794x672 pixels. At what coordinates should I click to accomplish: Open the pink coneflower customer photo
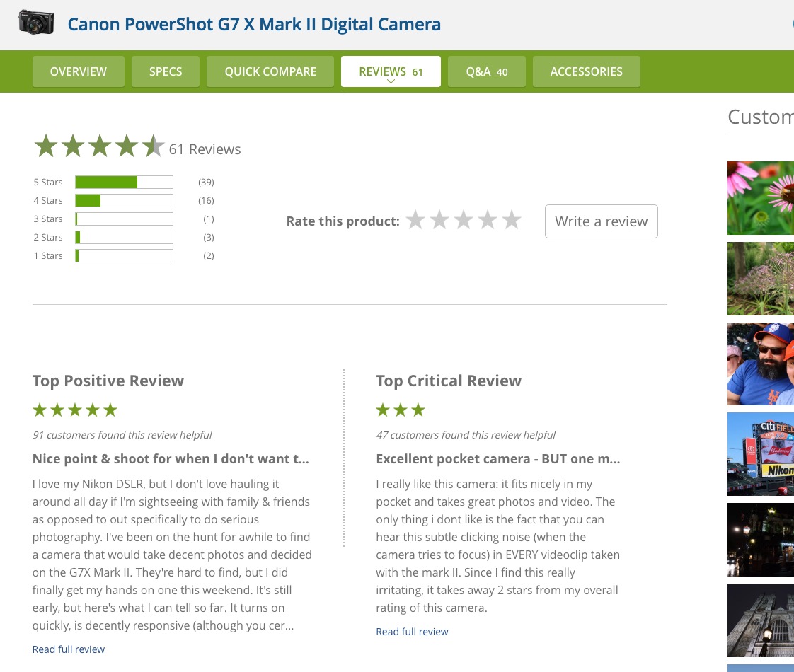[x=761, y=198]
